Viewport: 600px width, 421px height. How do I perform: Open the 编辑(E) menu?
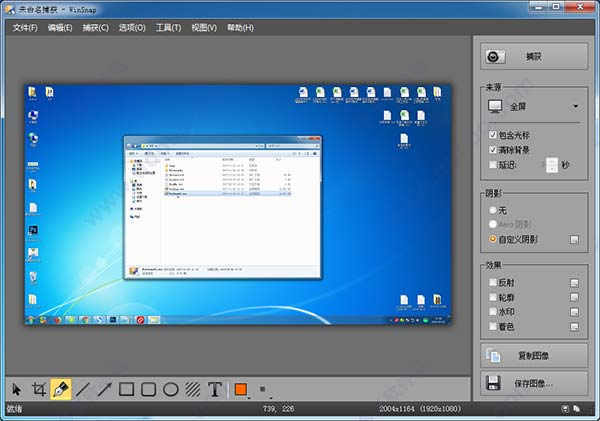(x=60, y=28)
